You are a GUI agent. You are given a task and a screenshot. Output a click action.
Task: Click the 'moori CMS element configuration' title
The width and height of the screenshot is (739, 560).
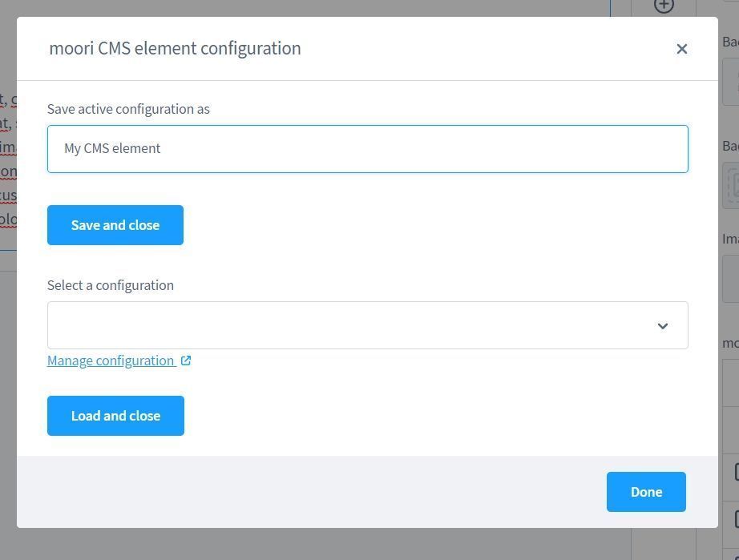[175, 48]
